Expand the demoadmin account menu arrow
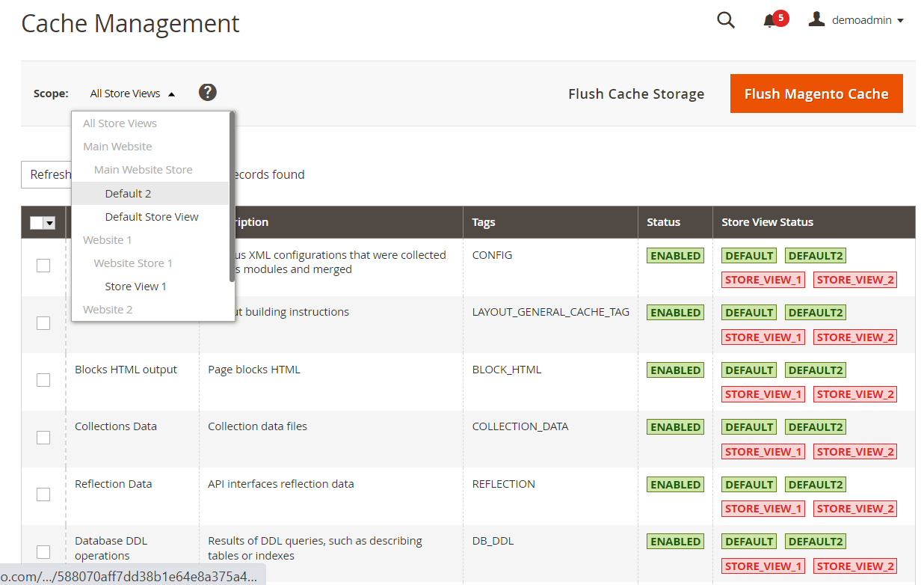 coord(900,21)
